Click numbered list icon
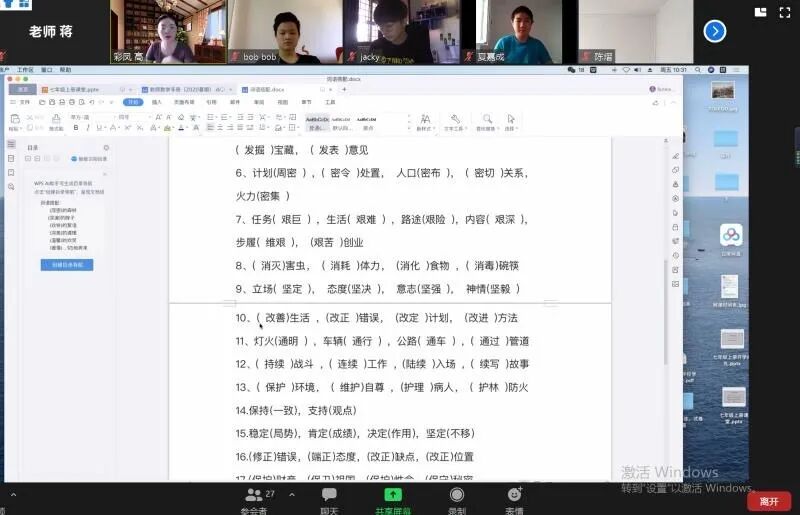 tap(224, 117)
